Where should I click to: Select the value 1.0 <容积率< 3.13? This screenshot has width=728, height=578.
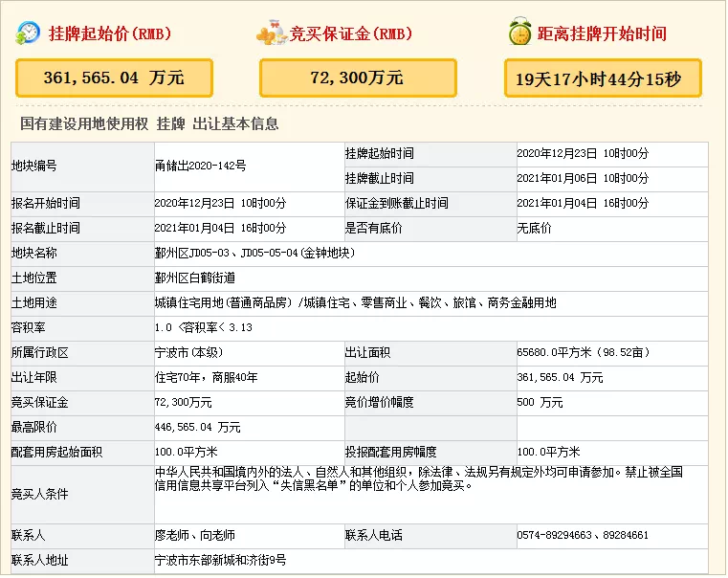[204, 328]
